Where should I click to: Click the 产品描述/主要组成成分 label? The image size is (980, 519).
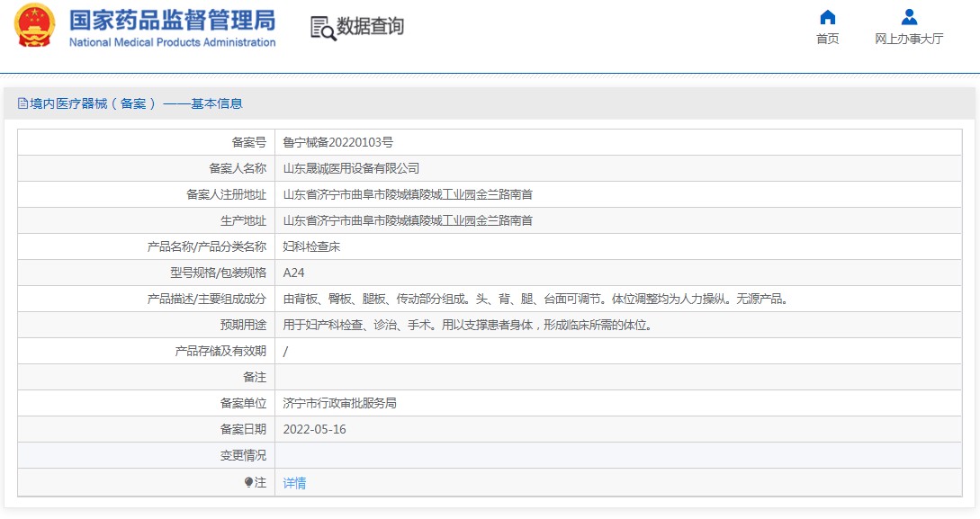pos(207,300)
